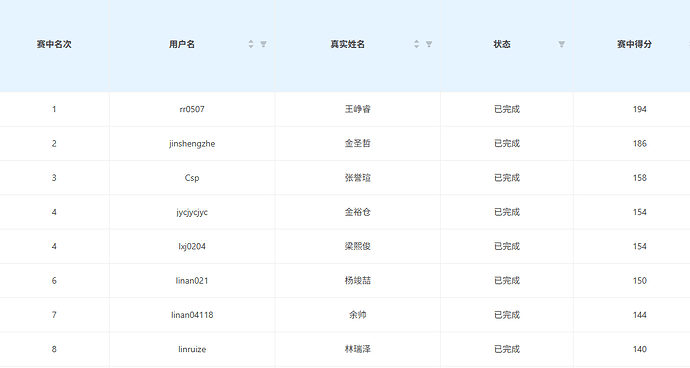Click the 已完成 status for jinshengzhe
The width and height of the screenshot is (690, 368).
[x=507, y=144]
